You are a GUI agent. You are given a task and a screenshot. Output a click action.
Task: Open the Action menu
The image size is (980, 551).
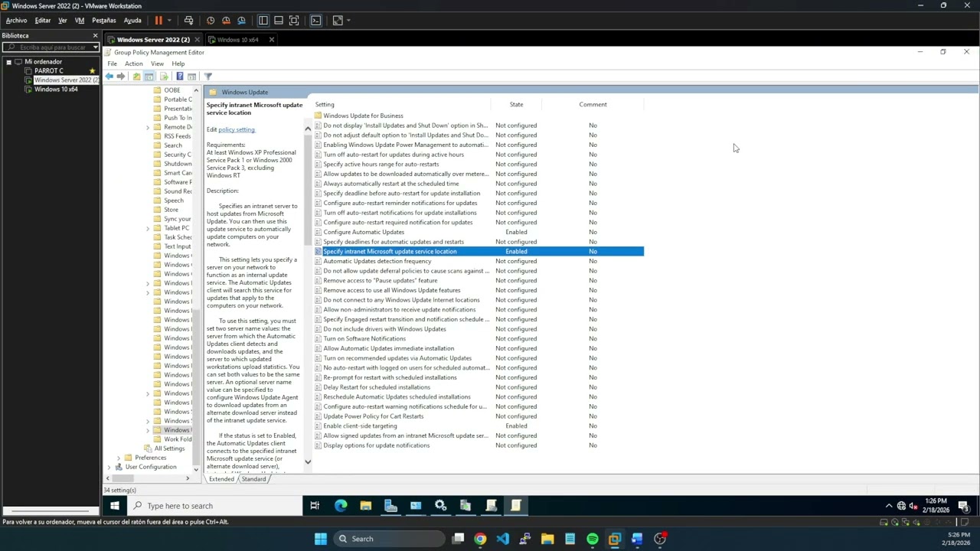tap(133, 64)
